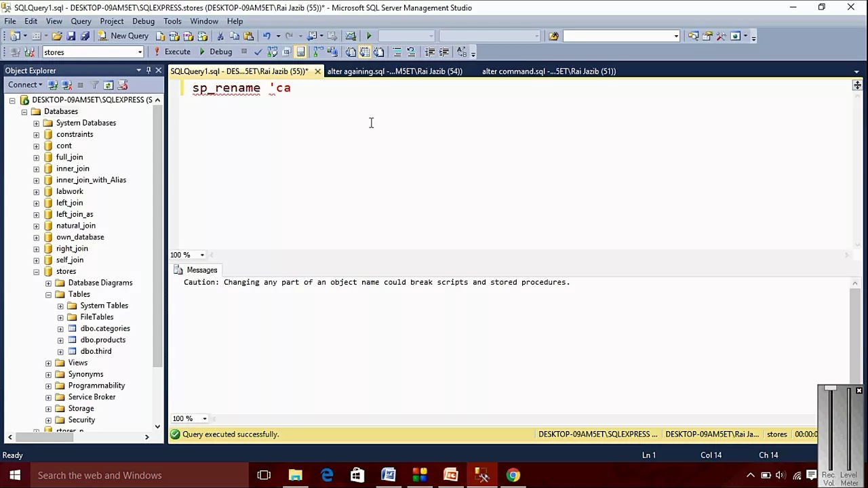
Task: Click the Undo arrow icon
Action: tap(267, 36)
